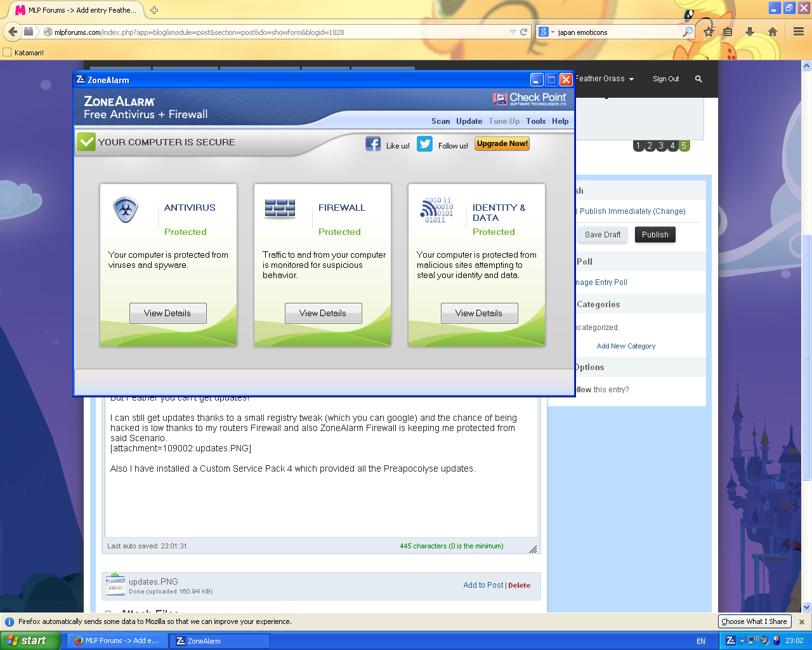
Task: Click Publish Immediately (Change) link
Action: point(632,211)
